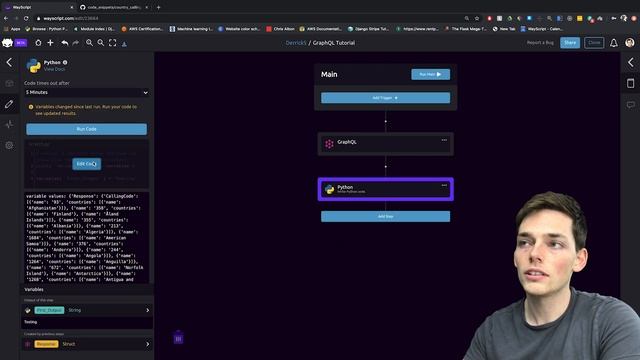640x360 pixels.
Task: Click the Add Trigger button
Action: 385,98
